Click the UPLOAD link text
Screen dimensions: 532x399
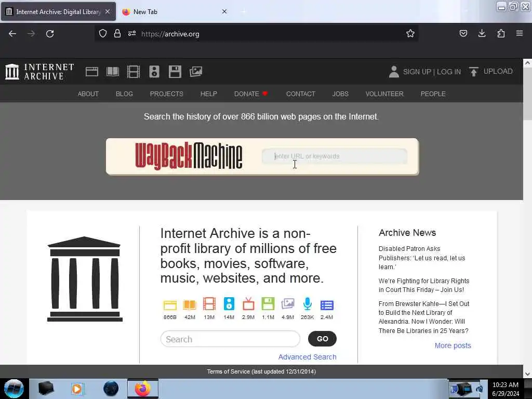(498, 71)
